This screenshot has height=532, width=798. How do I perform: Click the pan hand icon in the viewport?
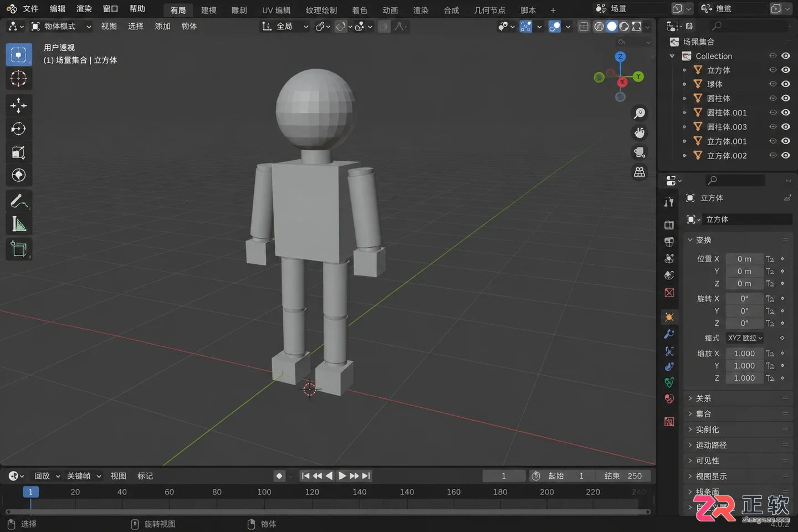640,133
